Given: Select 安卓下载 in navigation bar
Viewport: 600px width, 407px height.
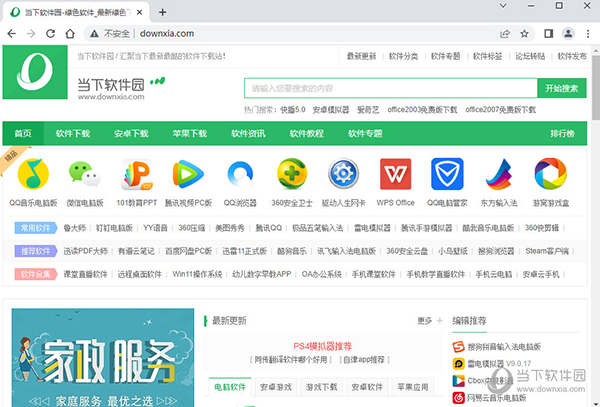Looking at the screenshot, I should (x=131, y=133).
